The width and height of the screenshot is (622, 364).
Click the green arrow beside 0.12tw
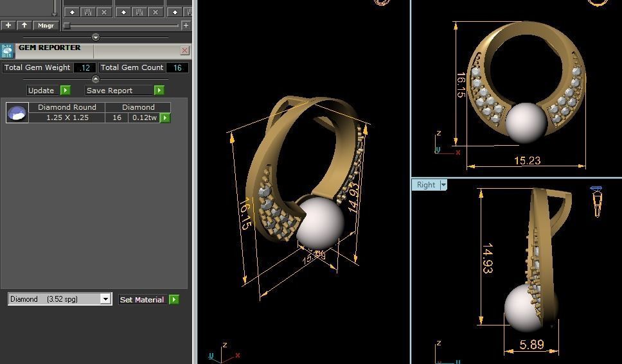(x=165, y=117)
